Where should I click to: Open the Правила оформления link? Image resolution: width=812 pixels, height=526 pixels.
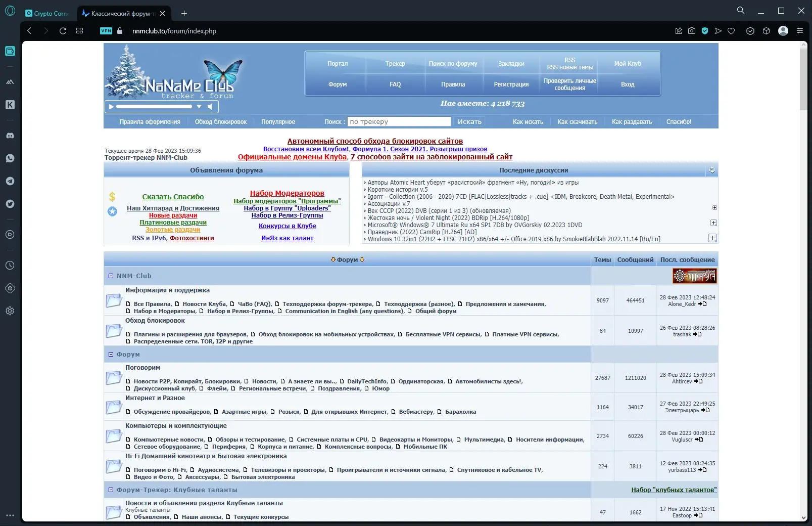150,122
